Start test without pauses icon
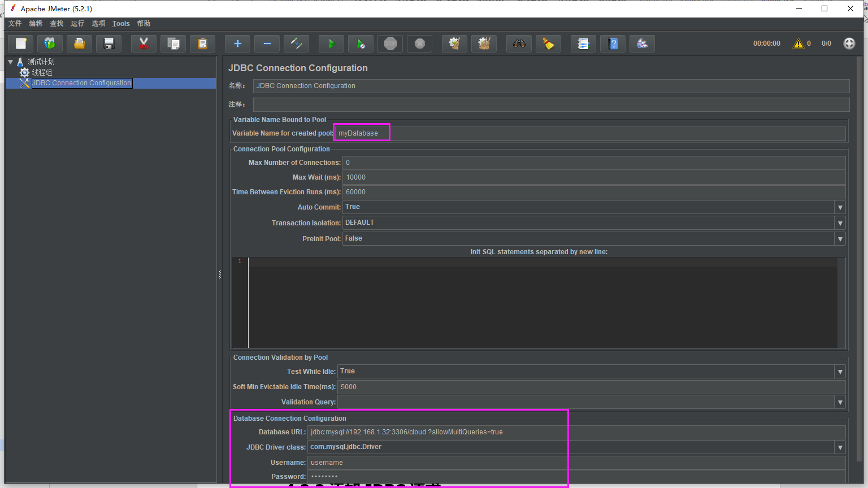 click(x=361, y=43)
